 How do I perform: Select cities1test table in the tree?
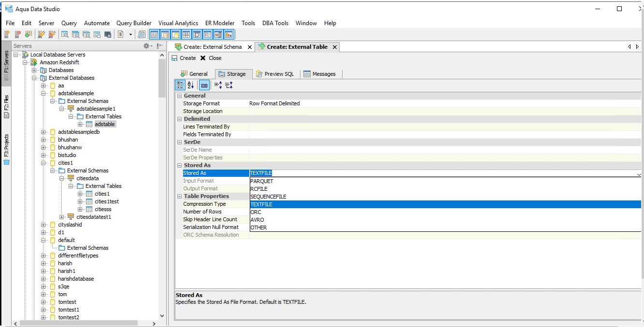pos(106,201)
